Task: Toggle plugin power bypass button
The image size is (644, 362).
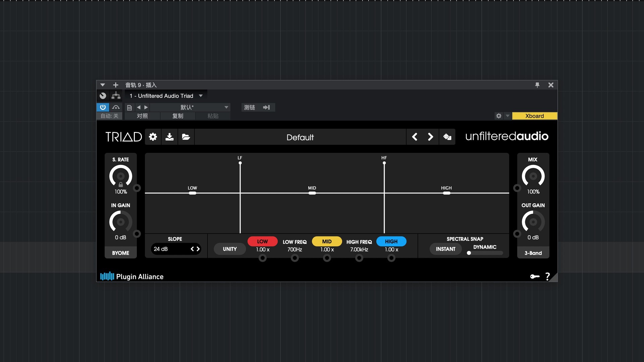Action: [103, 107]
